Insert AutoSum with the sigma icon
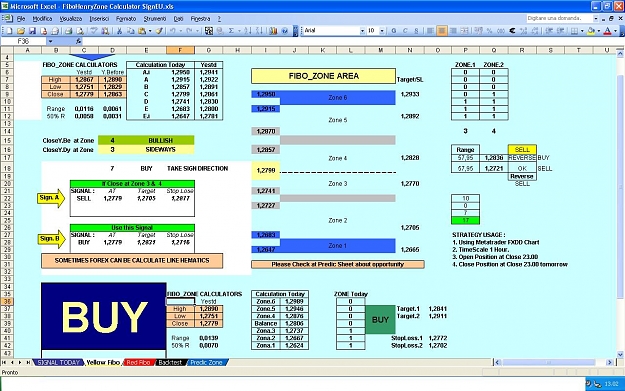 click(x=231, y=31)
